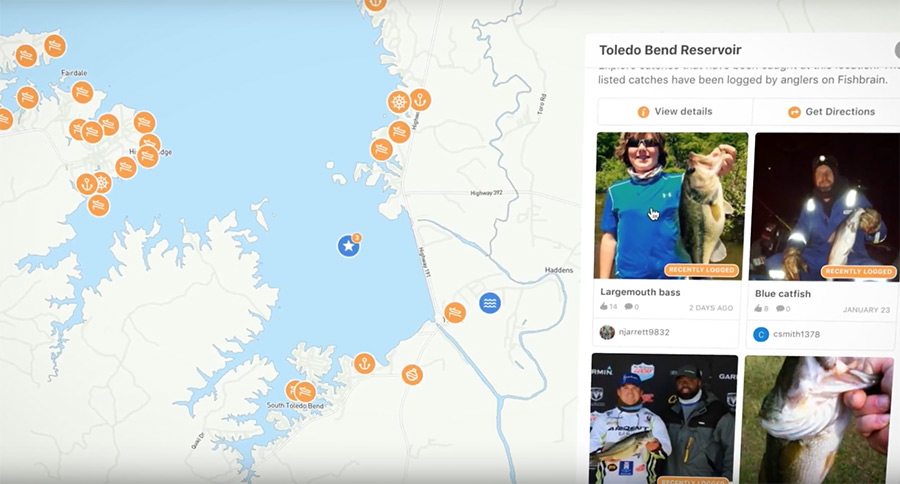Click Get Directions button
This screenshot has width=900, height=484.
[x=831, y=111]
